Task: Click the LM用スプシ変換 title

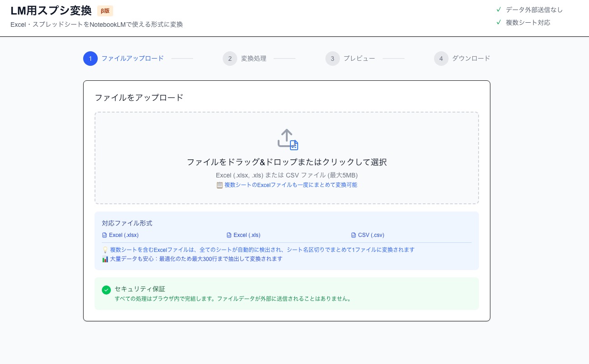Action: [51, 11]
